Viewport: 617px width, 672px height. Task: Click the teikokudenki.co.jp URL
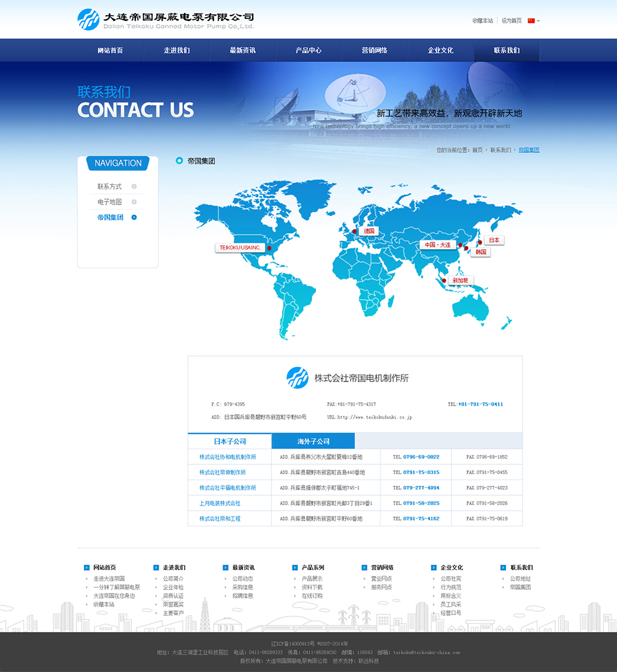point(375,417)
